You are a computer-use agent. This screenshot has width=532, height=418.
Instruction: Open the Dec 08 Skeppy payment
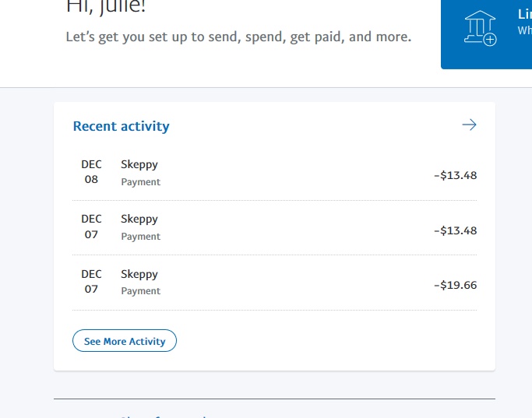point(274,173)
